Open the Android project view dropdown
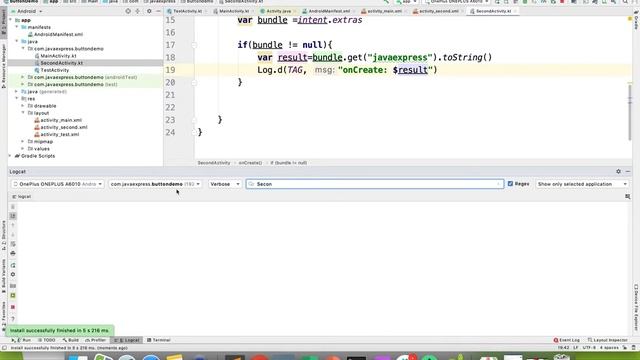640x360 pixels. [x=27, y=11]
